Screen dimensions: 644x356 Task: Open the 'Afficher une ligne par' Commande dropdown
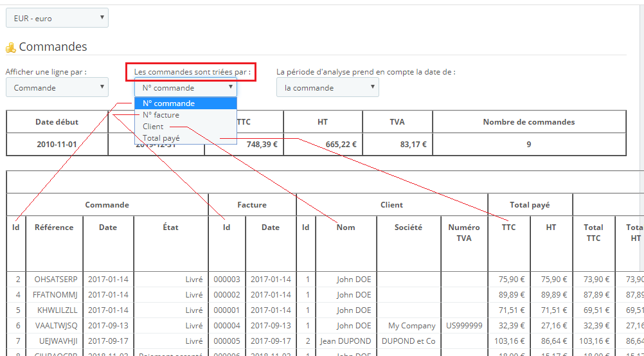click(57, 87)
